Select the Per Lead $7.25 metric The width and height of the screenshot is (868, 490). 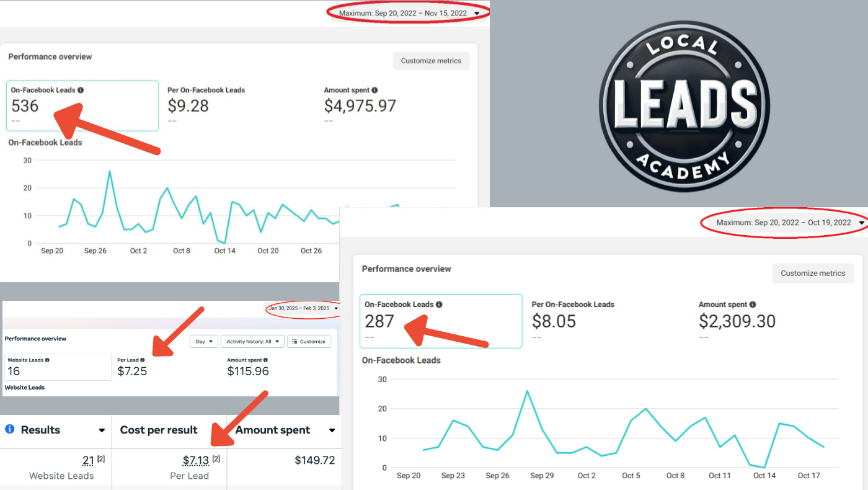click(x=132, y=367)
